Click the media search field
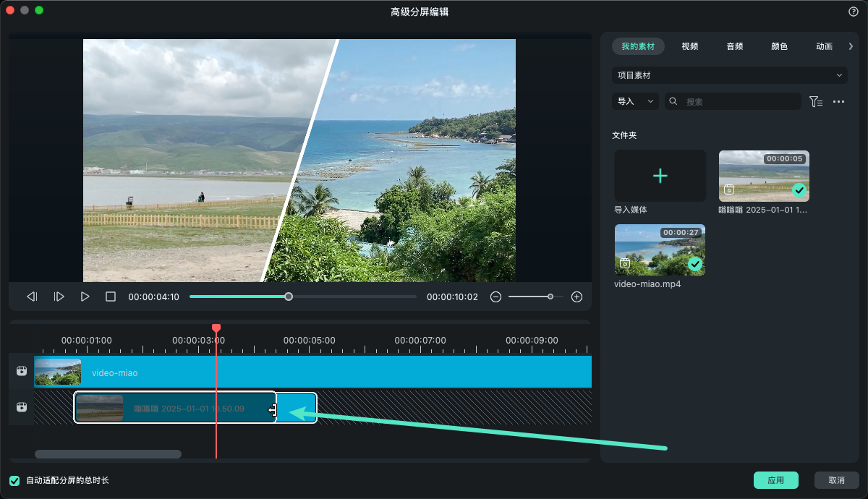 (733, 101)
